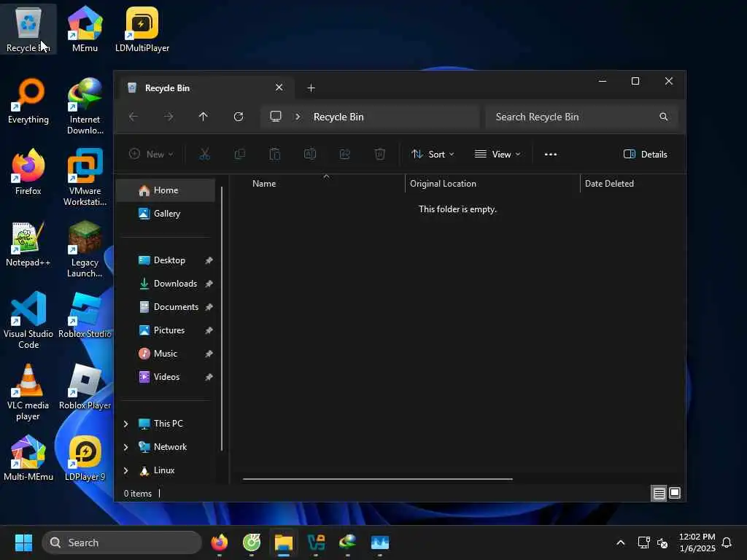The width and height of the screenshot is (747, 560).
Task: Expand Network tree node
Action: [x=125, y=447]
